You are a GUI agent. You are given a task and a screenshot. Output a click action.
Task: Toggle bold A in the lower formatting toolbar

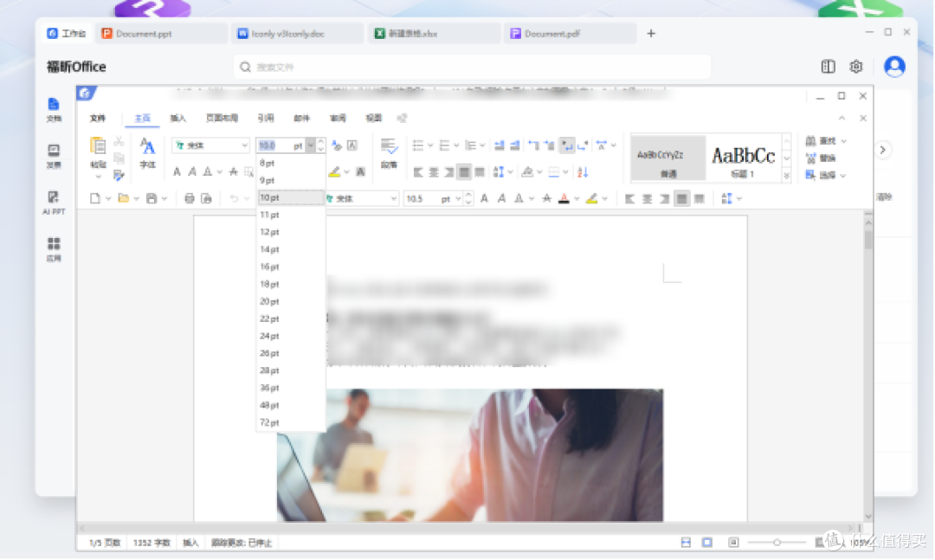485,198
